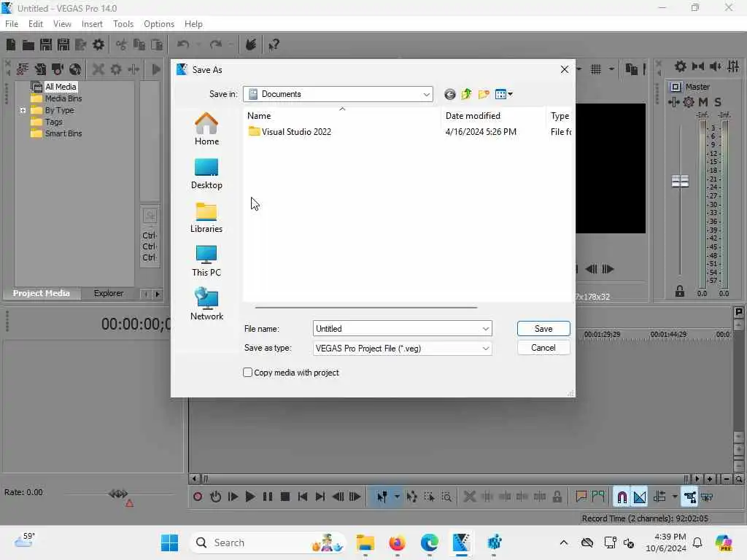Viewport: 747px width, 560px height.
Task: Toggle the Lock Envelopes to Events icon
Action: pyautogui.click(x=689, y=497)
